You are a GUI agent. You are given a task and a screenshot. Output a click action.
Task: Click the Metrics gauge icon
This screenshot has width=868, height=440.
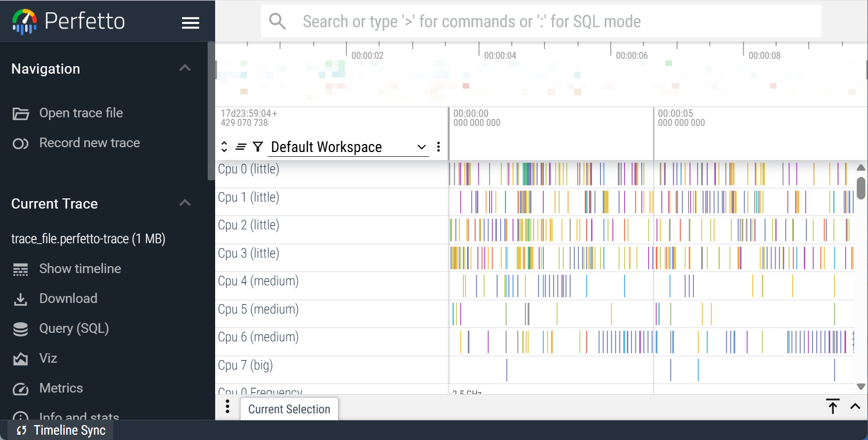point(21,389)
